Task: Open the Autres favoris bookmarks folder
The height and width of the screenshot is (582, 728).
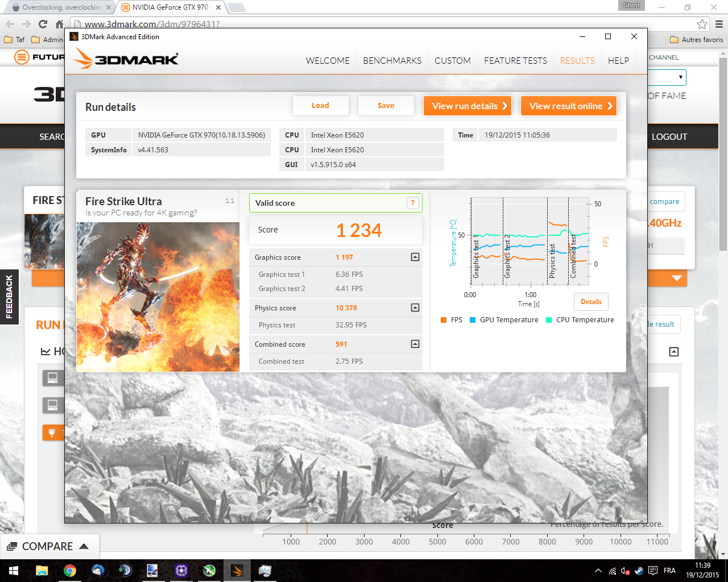Action: pyautogui.click(x=697, y=40)
